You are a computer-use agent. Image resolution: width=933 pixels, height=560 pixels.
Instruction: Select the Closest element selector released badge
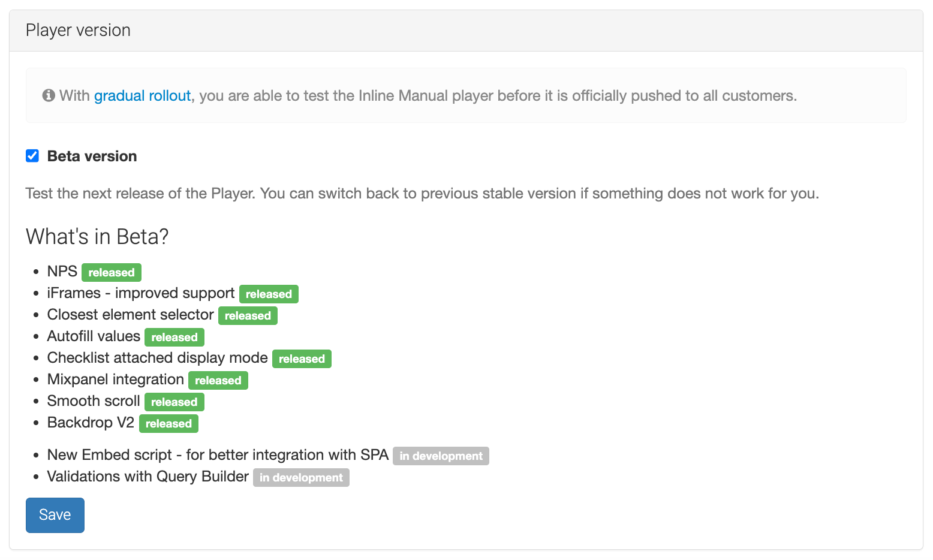point(248,316)
